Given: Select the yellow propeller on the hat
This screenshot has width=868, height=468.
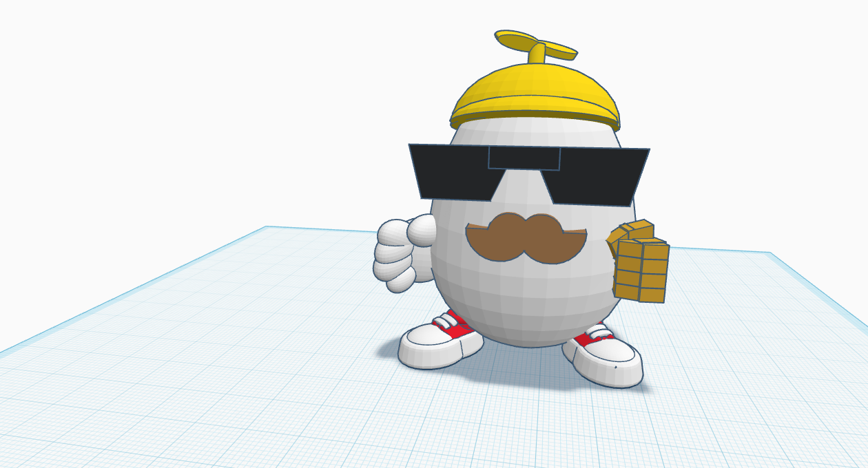Looking at the screenshot, I should (536, 45).
